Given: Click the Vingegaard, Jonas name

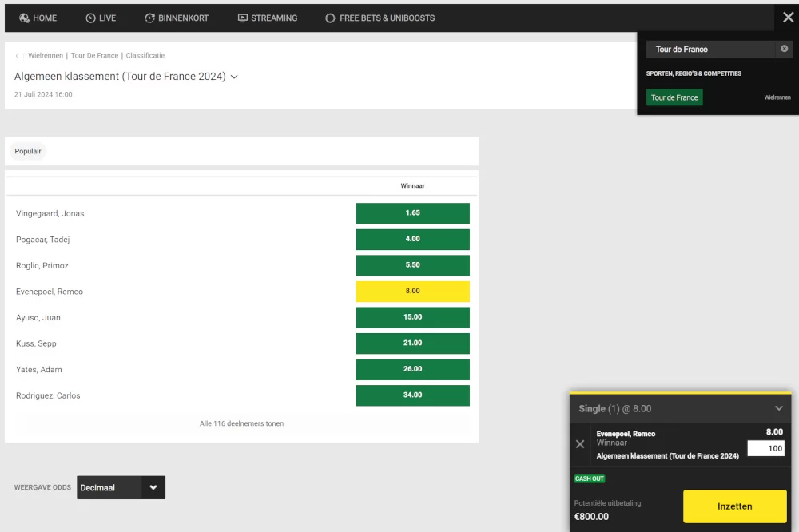Looking at the screenshot, I should tap(50, 213).
